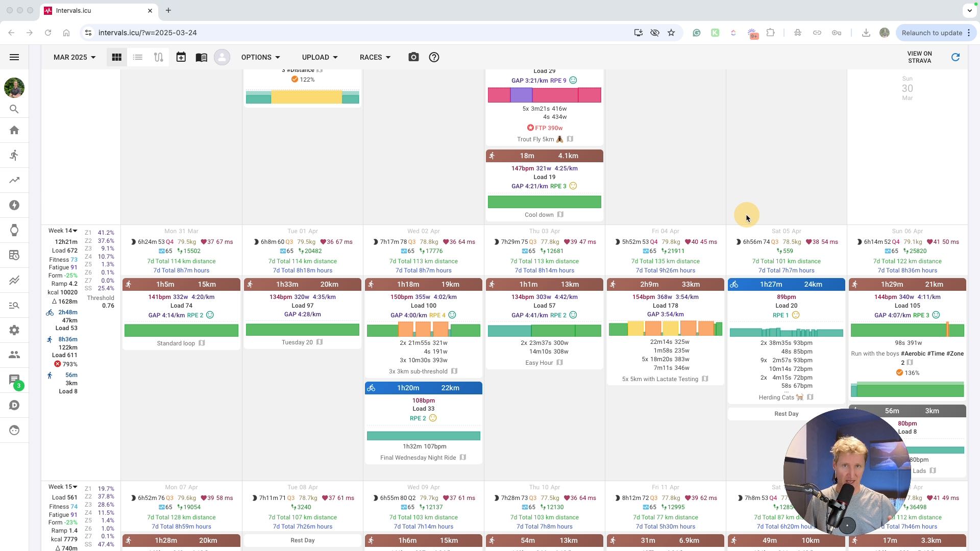Open the 5x 5km with Lactate Testing activity
This screenshot has height=551, width=980.
(660, 379)
